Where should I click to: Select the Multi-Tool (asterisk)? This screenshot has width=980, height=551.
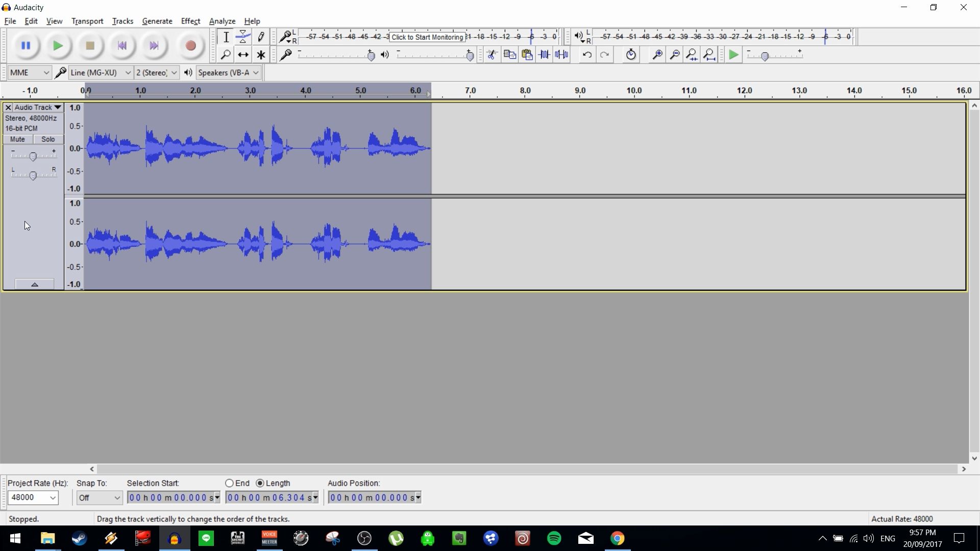261,55
